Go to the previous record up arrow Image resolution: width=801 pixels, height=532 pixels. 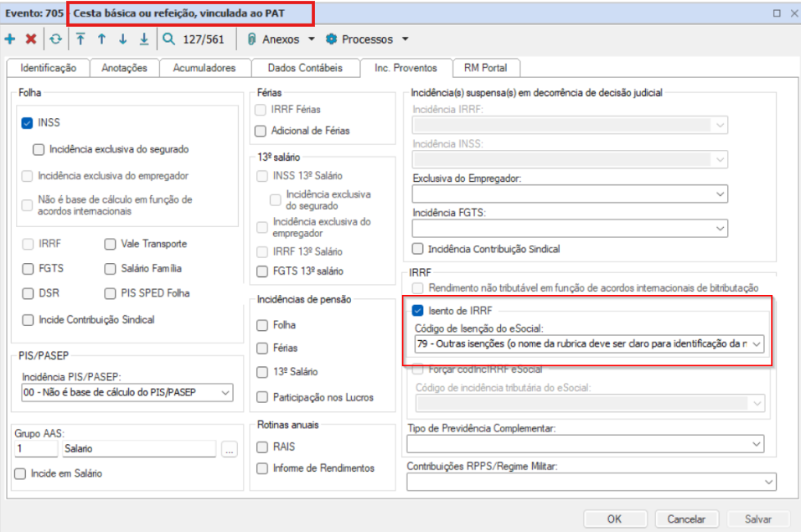click(101, 39)
